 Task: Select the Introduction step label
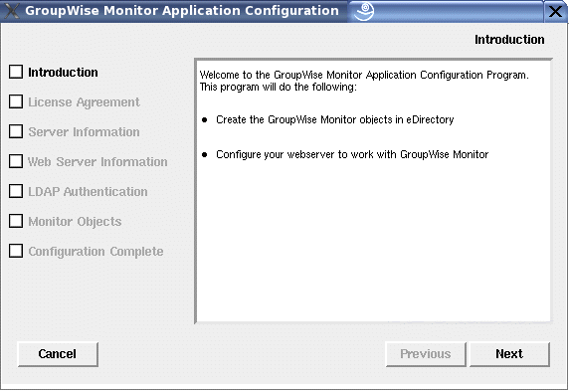64,73
